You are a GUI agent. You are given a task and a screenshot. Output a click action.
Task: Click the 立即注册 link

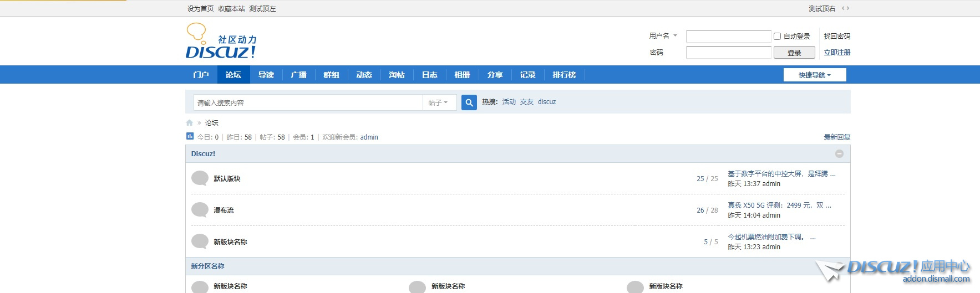pos(837,53)
